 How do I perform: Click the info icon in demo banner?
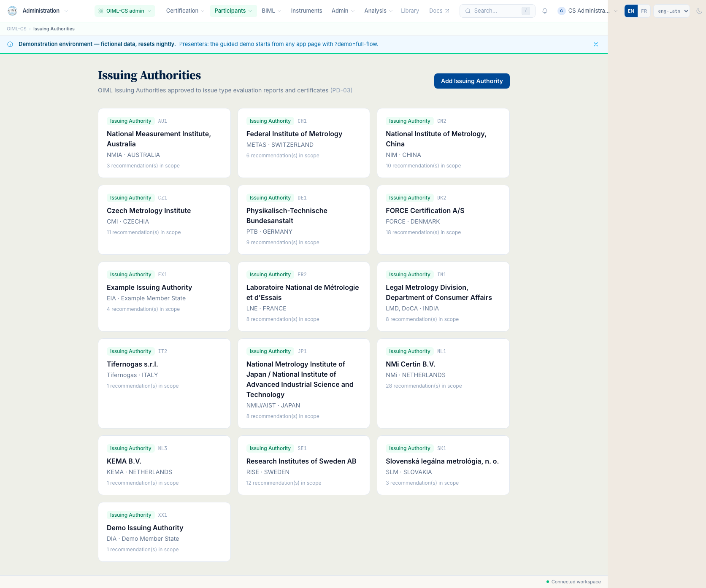pyautogui.click(x=10, y=44)
